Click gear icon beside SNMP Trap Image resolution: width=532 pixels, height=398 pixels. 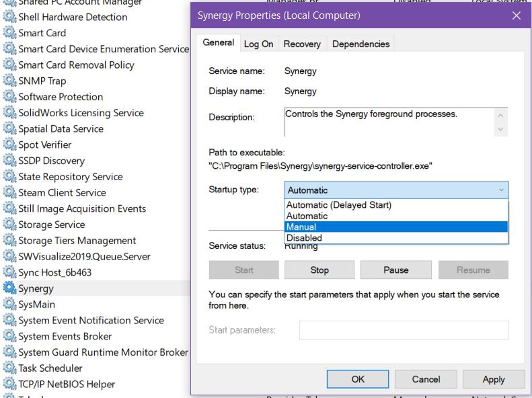pos(9,81)
